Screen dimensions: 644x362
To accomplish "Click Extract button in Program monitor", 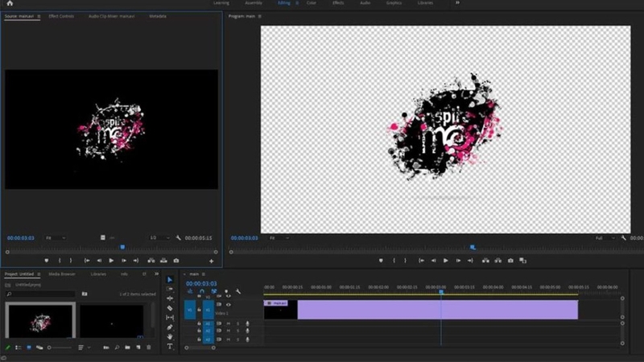I will coord(497,261).
